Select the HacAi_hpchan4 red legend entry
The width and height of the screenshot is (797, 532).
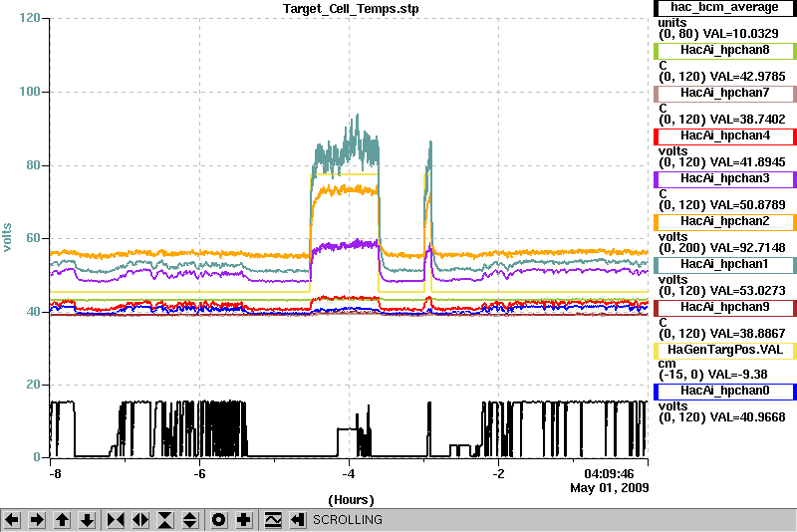[725, 136]
